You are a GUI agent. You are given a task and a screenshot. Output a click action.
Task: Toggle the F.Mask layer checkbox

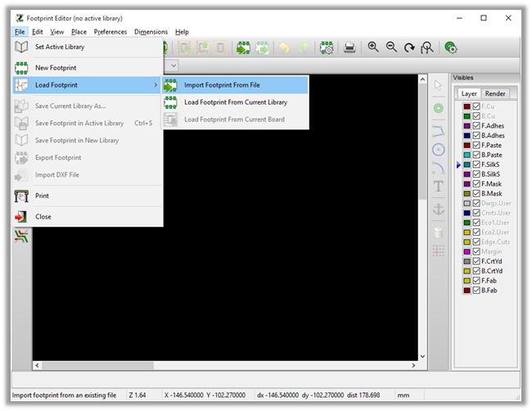(x=476, y=184)
